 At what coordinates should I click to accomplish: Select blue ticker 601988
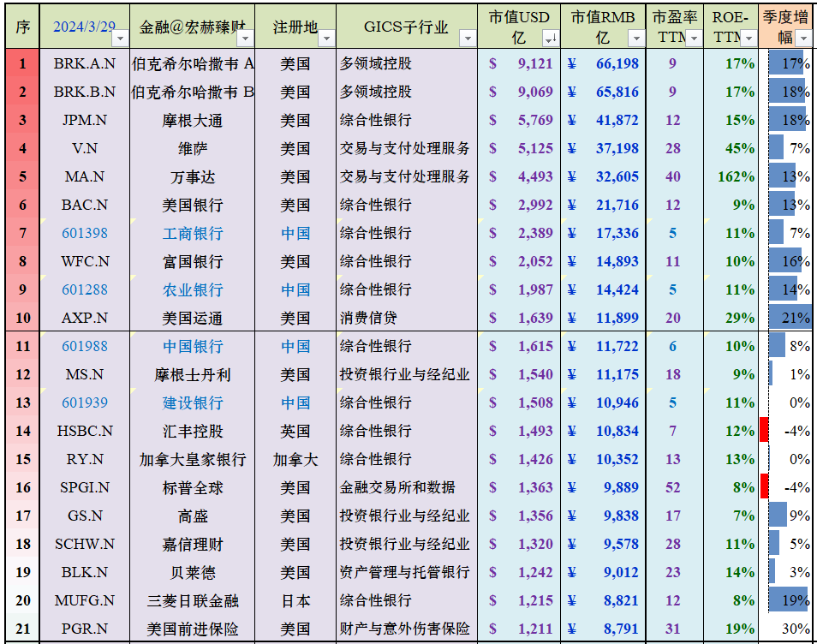click(x=85, y=346)
